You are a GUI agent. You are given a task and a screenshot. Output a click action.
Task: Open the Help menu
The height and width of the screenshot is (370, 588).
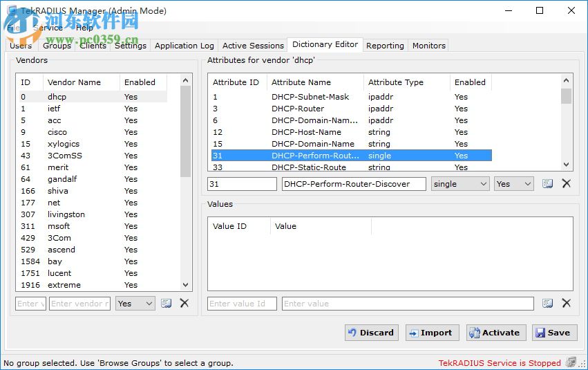point(84,28)
